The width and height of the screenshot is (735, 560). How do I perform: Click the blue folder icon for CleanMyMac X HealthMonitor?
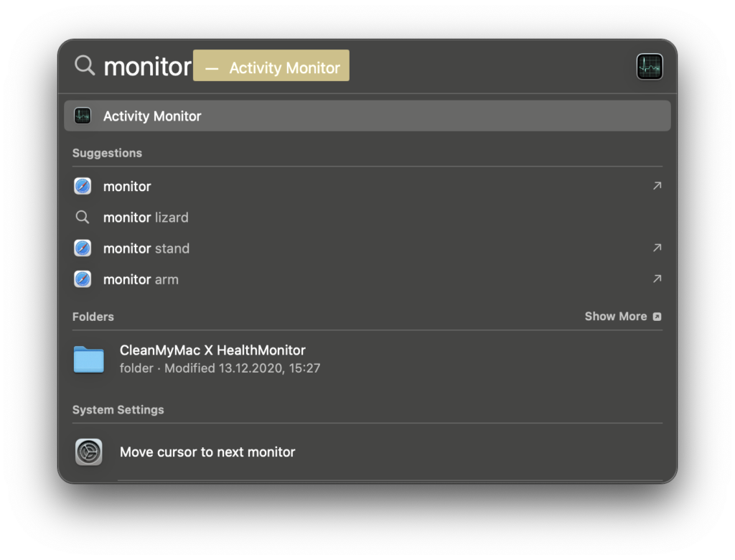89,359
